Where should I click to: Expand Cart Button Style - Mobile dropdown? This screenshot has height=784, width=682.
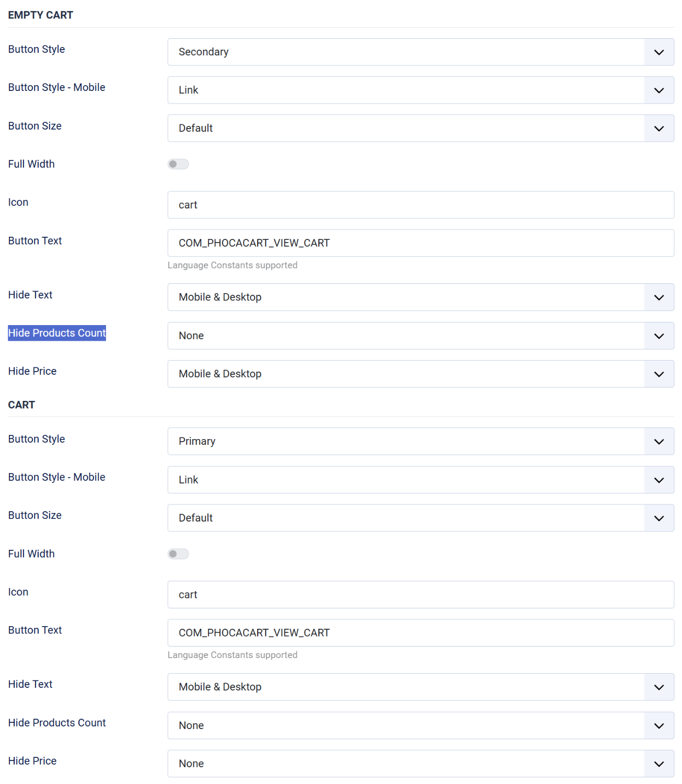420,480
